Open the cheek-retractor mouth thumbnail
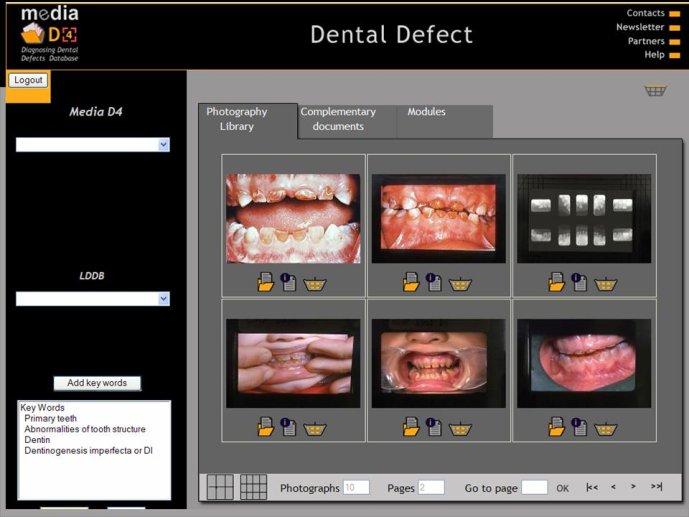The height and width of the screenshot is (517, 689). click(x=439, y=363)
